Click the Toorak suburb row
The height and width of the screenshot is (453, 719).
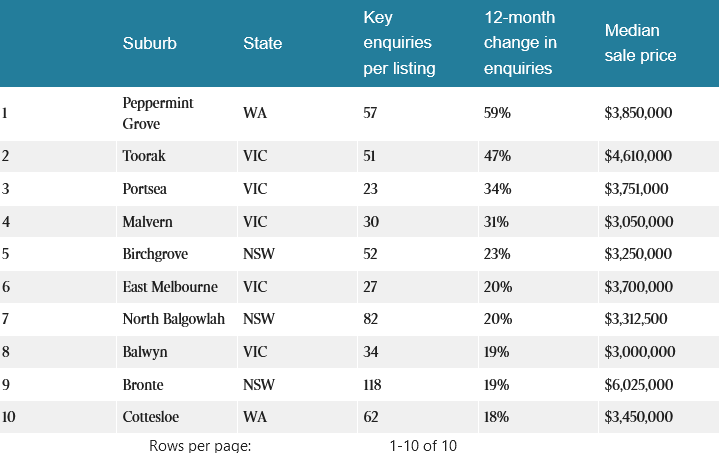click(x=147, y=156)
